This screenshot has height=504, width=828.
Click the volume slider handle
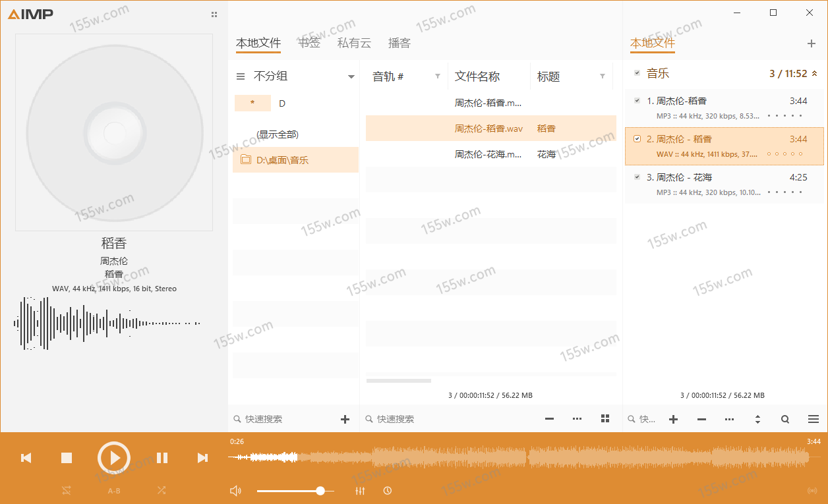tap(320, 491)
